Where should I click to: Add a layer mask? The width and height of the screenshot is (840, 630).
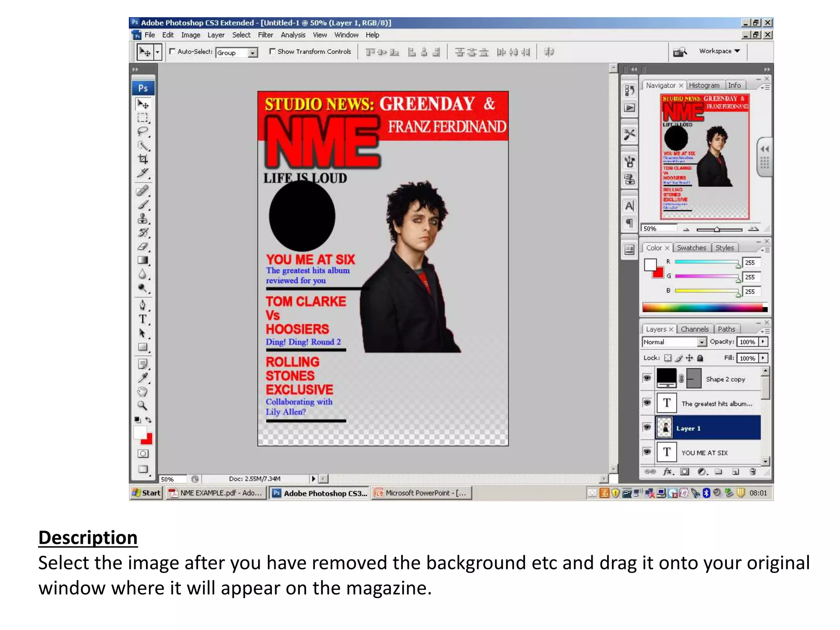pos(684,472)
